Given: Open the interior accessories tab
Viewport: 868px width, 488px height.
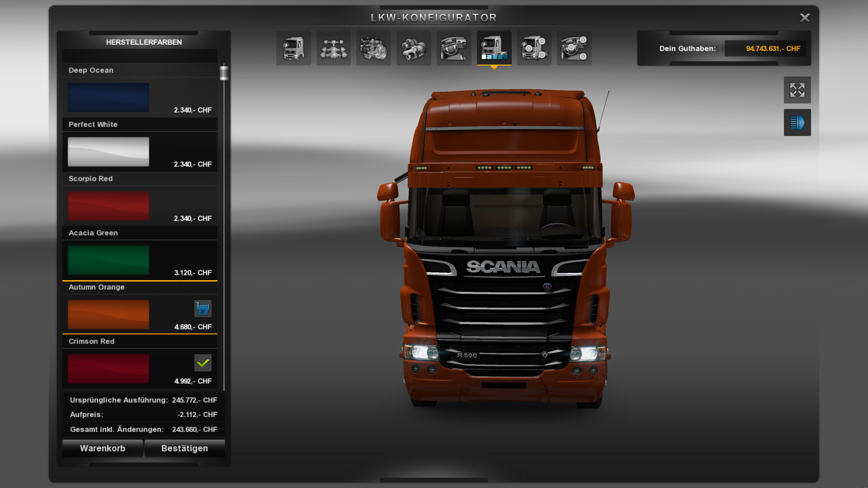Looking at the screenshot, I should point(574,48).
